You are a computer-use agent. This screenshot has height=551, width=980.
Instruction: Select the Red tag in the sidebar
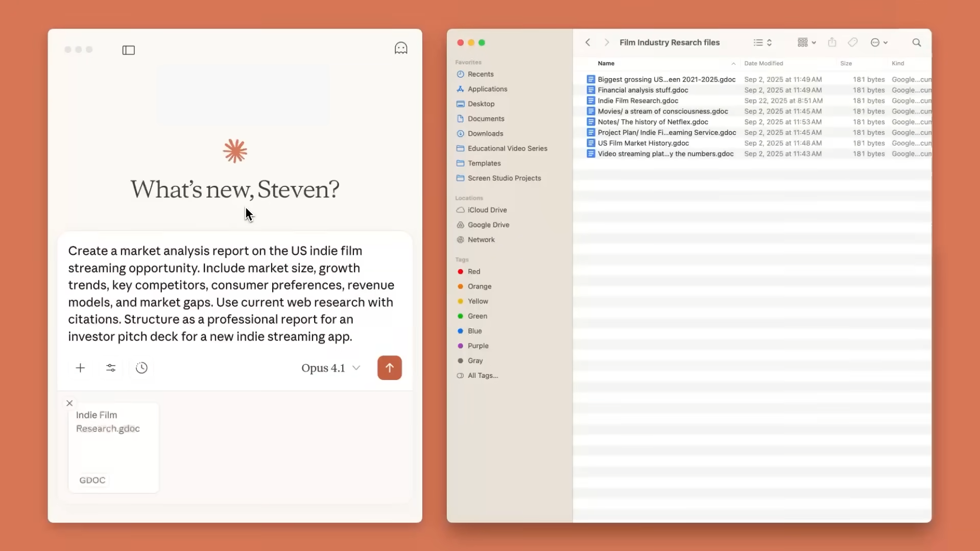(x=473, y=272)
